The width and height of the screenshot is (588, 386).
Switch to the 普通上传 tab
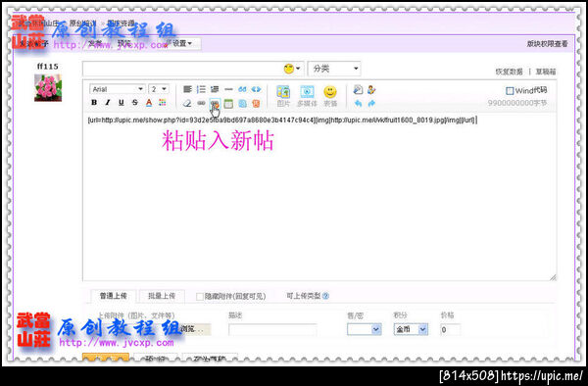114,296
